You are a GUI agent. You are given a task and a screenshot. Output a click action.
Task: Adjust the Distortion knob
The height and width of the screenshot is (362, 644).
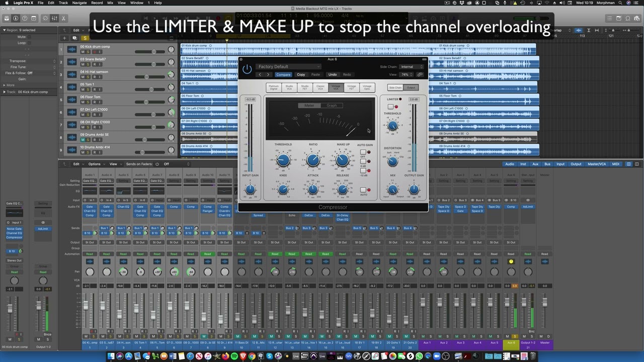tap(392, 161)
